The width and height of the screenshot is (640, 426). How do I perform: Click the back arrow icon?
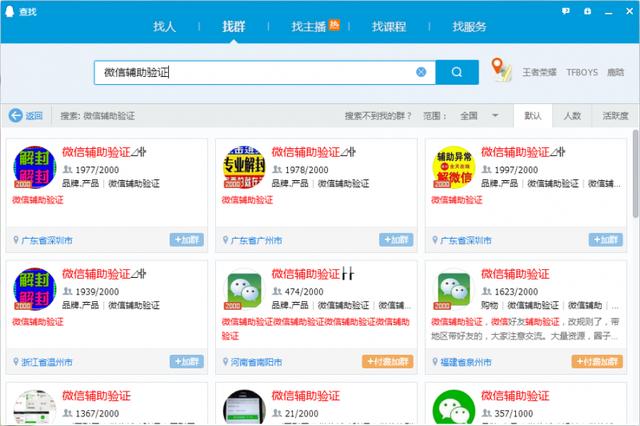tap(16, 115)
